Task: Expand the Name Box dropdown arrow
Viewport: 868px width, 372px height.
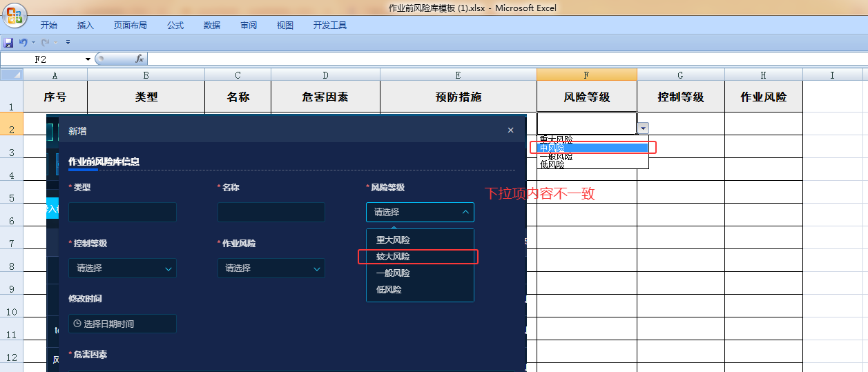Action: (88, 59)
